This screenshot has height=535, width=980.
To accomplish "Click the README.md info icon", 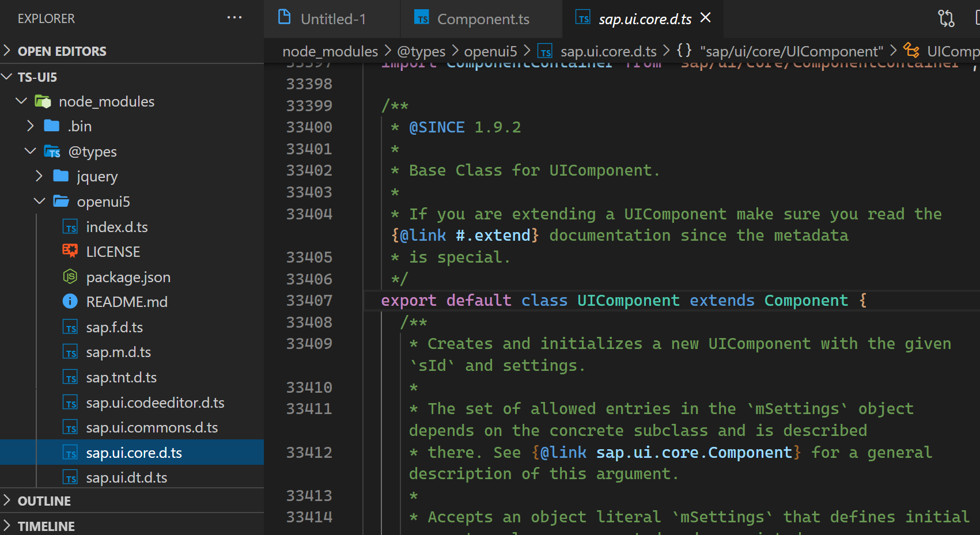I will click(x=70, y=301).
